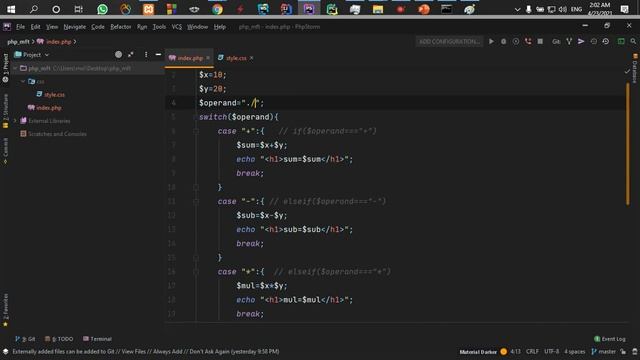The width and height of the screenshot is (640, 360).
Task: Open the master git branch popup
Action: pos(604,351)
